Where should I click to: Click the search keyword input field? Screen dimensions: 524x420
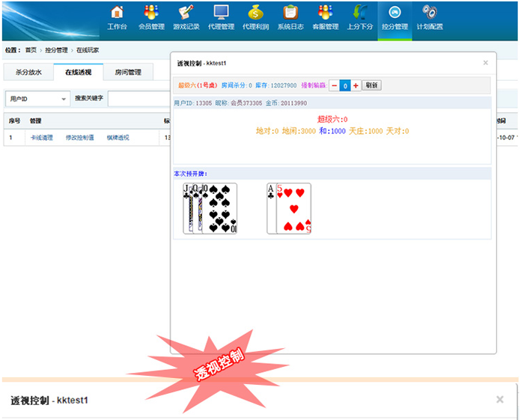point(138,99)
